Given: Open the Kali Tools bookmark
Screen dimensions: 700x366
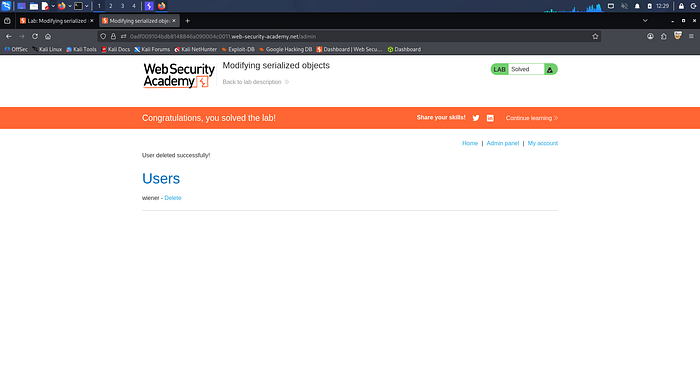Looking at the screenshot, I should (81, 49).
